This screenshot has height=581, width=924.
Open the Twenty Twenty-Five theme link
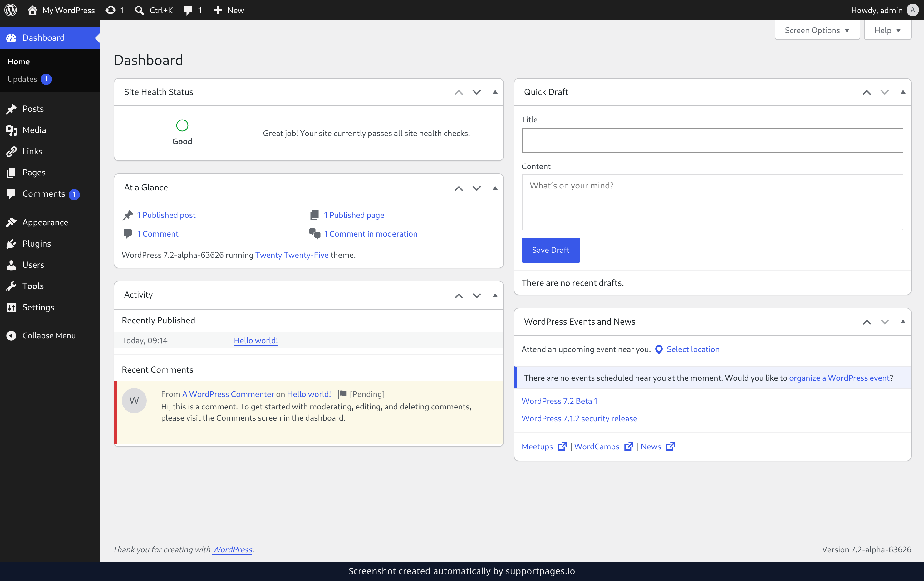(x=292, y=255)
